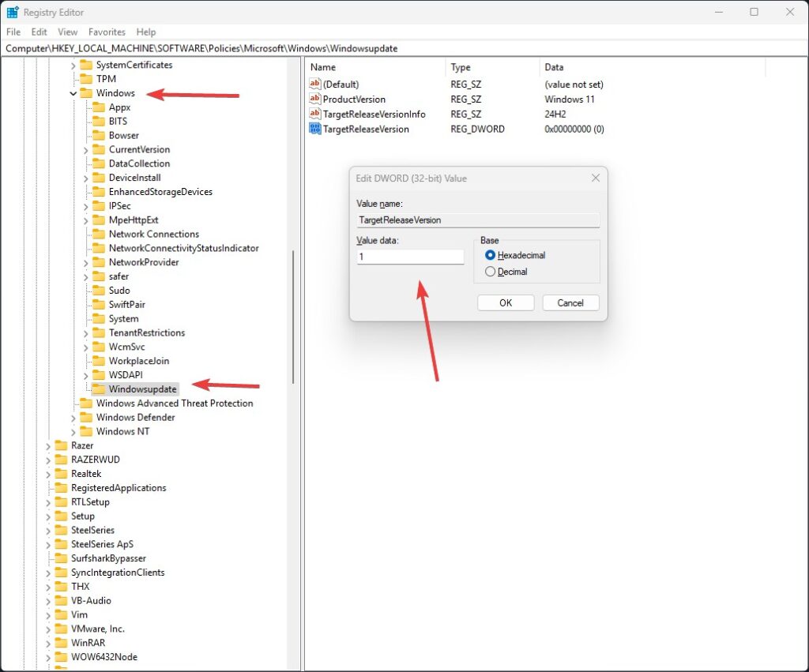Image resolution: width=809 pixels, height=672 pixels.
Task: Click the Name column header
Action: point(375,67)
